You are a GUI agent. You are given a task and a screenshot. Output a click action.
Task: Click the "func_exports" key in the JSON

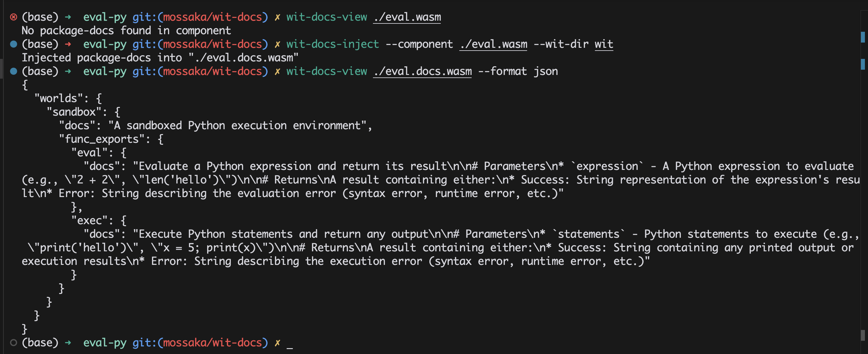[x=102, y=139]
